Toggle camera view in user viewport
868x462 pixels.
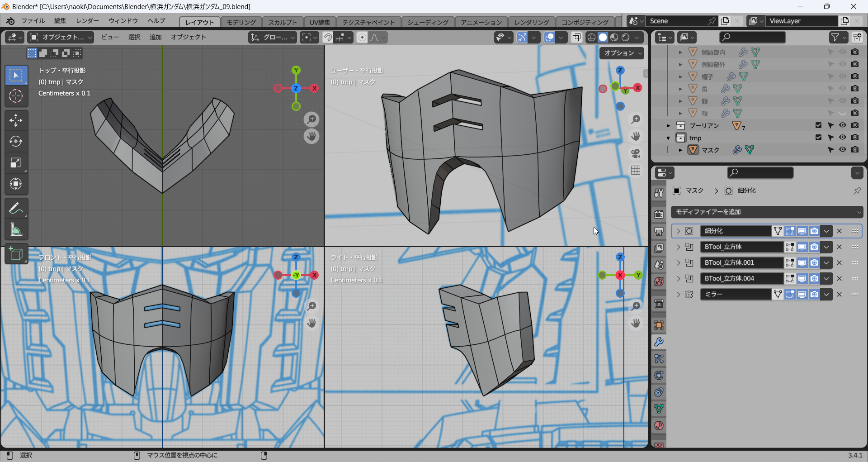(x=636, y=153)
